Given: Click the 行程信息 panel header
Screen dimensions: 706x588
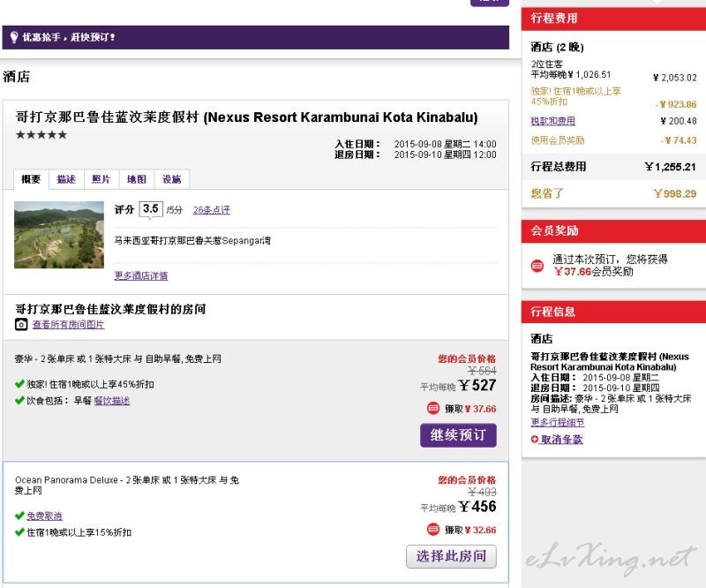Looking at the screenshot, I should [613, 312].
